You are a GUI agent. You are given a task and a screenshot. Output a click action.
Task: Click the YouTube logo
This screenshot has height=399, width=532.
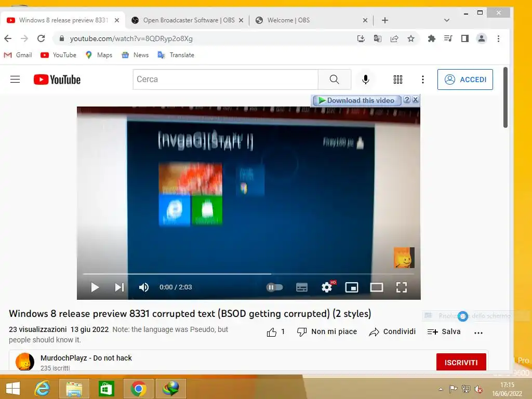click(57, 79)
